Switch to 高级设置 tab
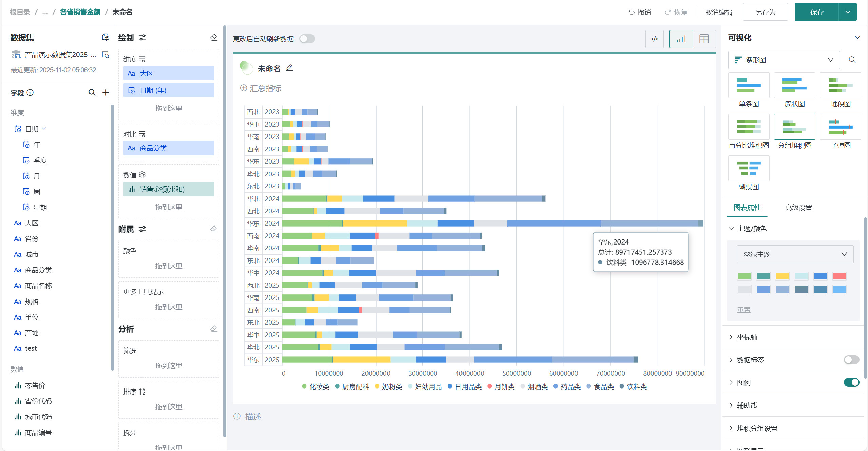868x451 pixels. click(798, 208)
